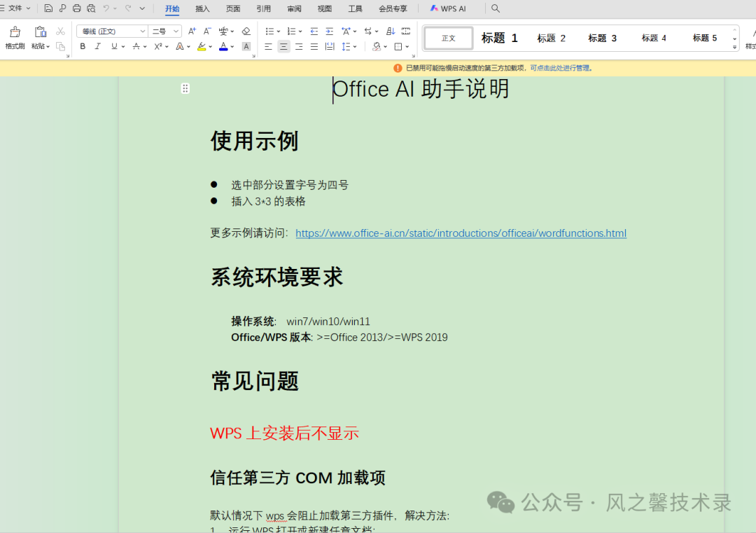Toggle Underline formatting
This screenshot has width=756, height=533.
pyautogui.click(x=114, y=46)
